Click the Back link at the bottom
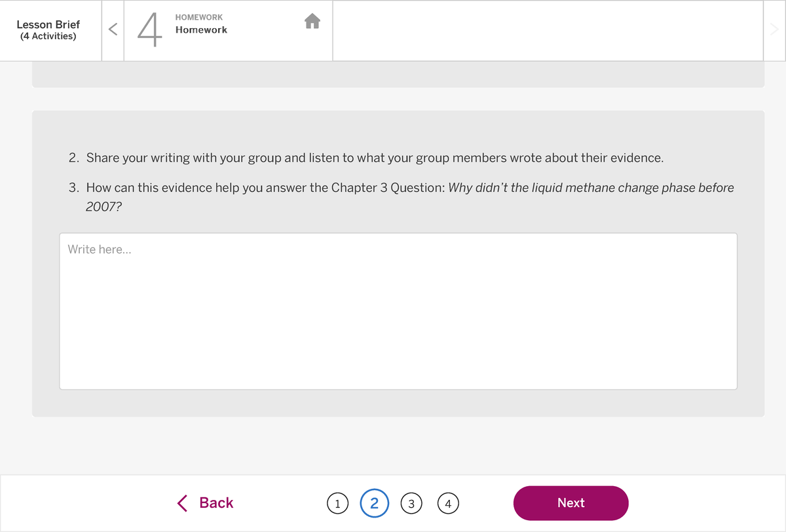Screen dimensions: 786x532 tap(215, 503)
